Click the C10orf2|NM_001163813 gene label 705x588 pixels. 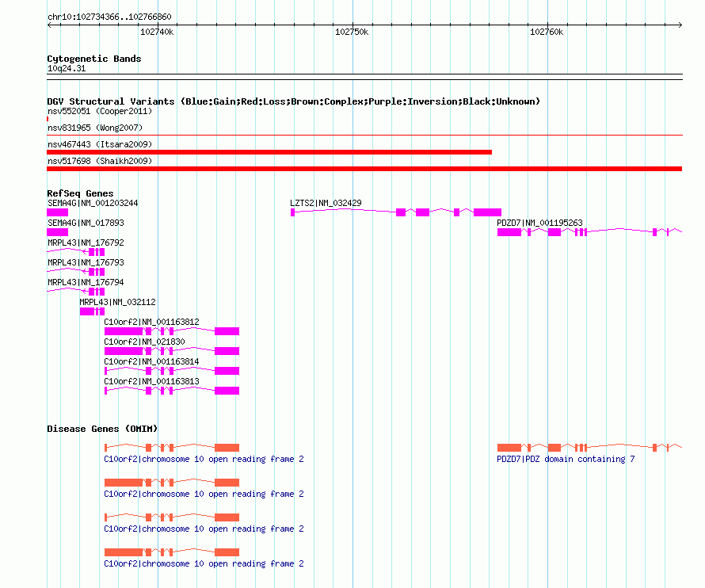tap(151, 381)
